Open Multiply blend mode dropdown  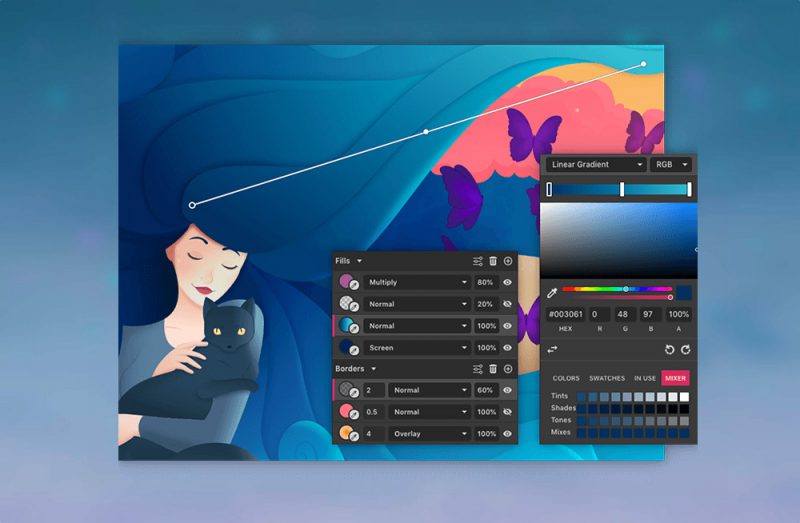(417, 282)
